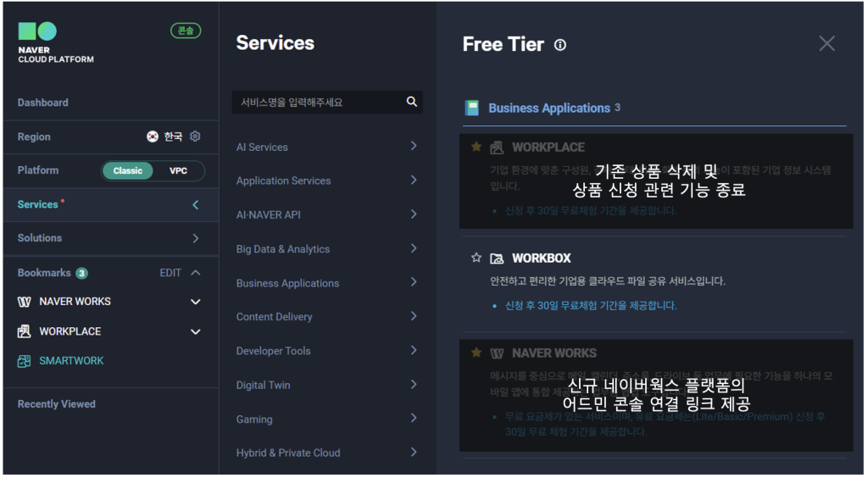868x478 pixels.
Task: Toggle the 콘솔 badge button
Action: pos(185,31)
